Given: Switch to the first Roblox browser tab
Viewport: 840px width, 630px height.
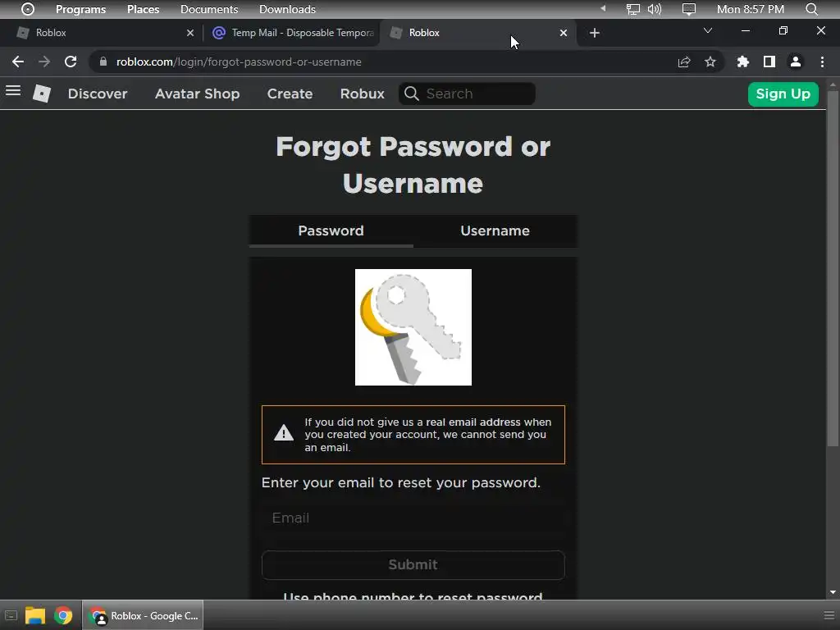Looking at the screenshot, I should tap(105, 33).
